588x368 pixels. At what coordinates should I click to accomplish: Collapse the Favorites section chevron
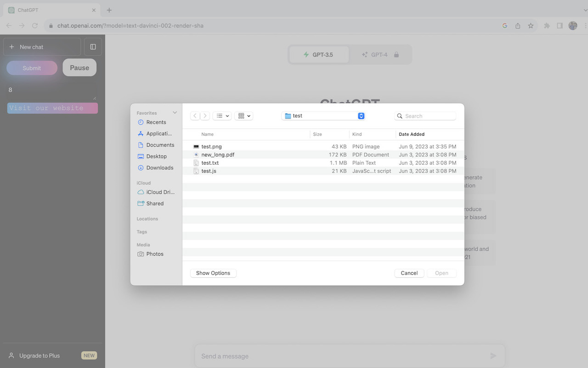coord(175,113)
